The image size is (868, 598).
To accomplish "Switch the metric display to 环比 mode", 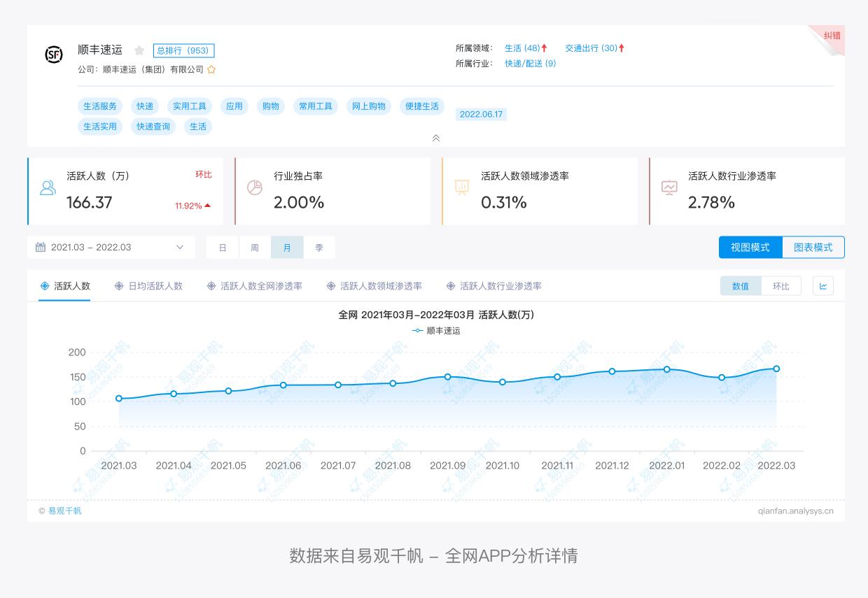I will [781, 285].
